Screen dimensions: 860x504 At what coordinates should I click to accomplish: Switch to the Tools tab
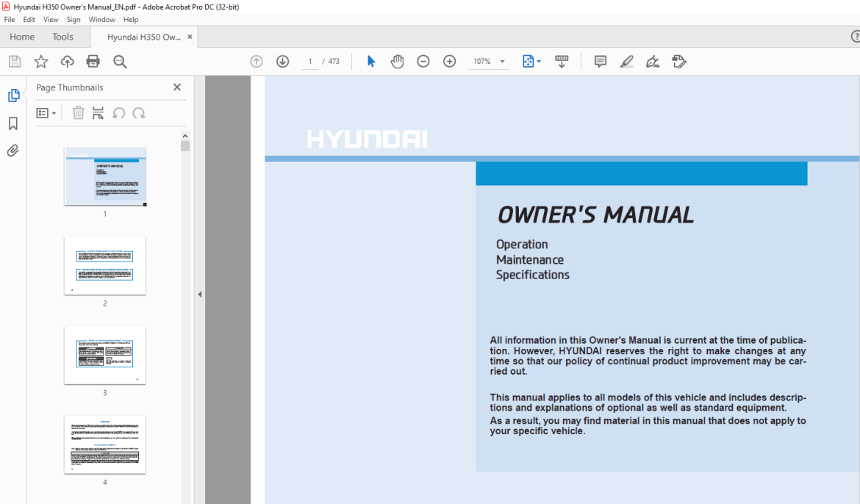(x=62, y=37)
